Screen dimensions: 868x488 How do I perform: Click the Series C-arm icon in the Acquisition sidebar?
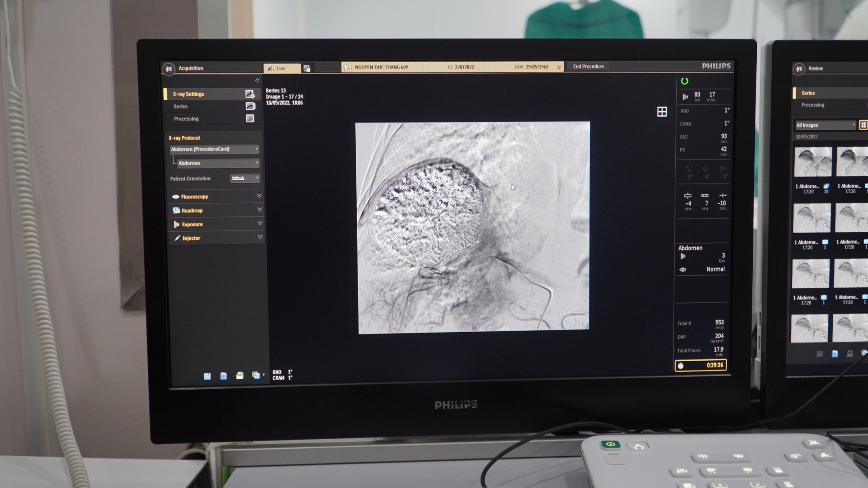[x=250, y=106]
